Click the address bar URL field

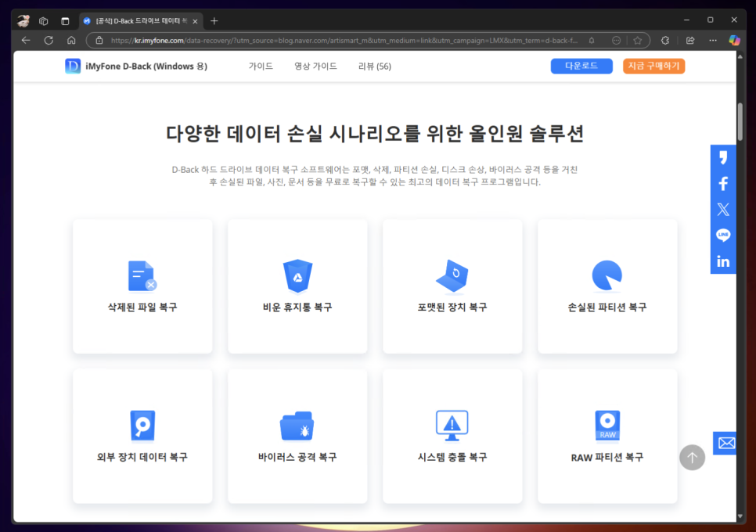coord(344,41)
